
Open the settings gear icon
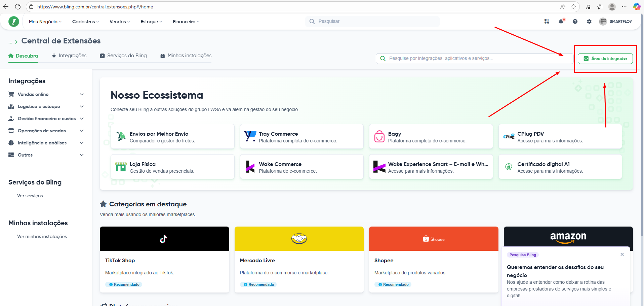coord(589,22)
